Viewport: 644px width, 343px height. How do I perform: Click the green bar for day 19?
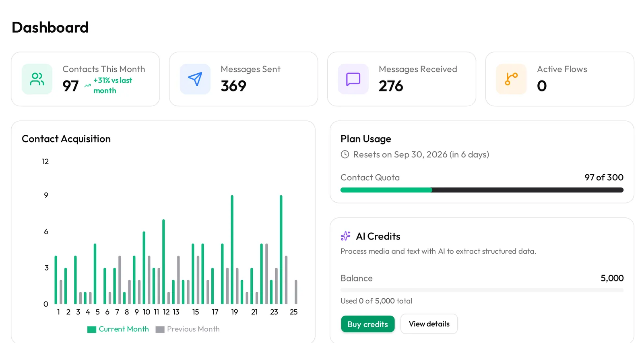point(232,250)
